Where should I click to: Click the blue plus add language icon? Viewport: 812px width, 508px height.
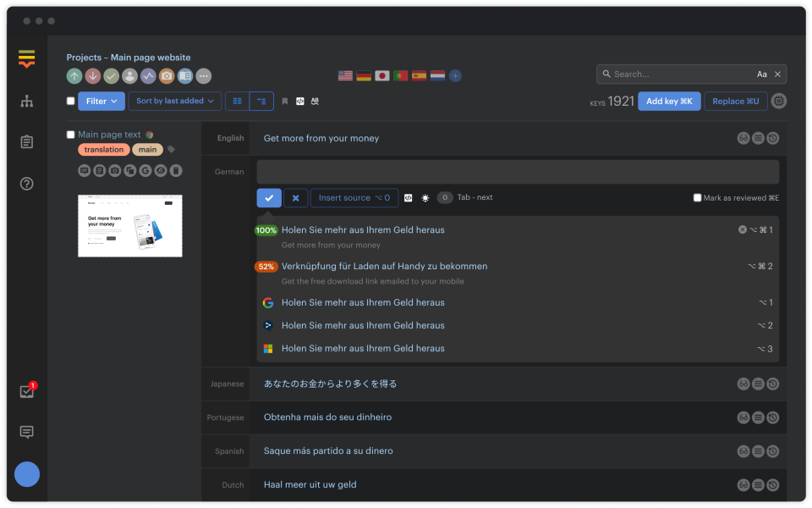455,75
